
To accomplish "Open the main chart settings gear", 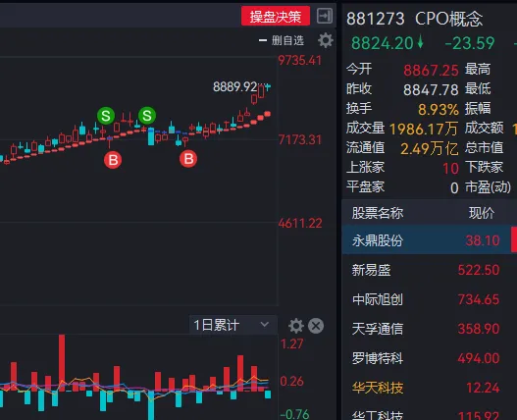I will click(325, 40).
